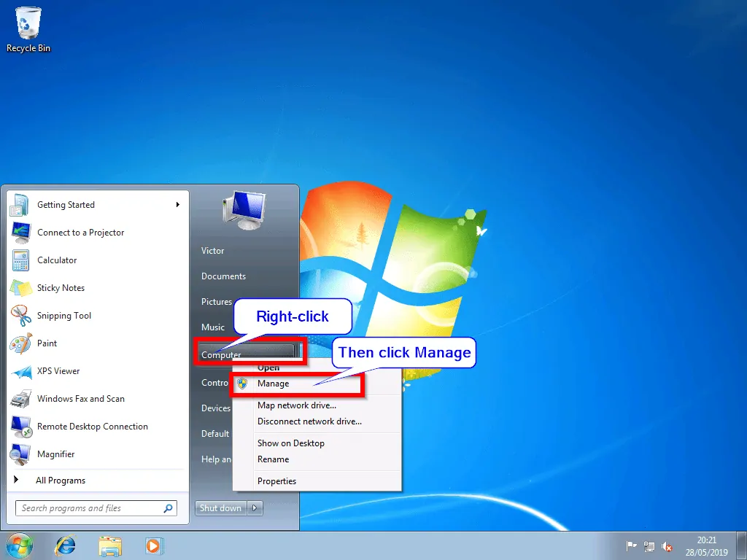Open the Paint palette icon
This screenshot has height=560, width=747.
(20, 343)
